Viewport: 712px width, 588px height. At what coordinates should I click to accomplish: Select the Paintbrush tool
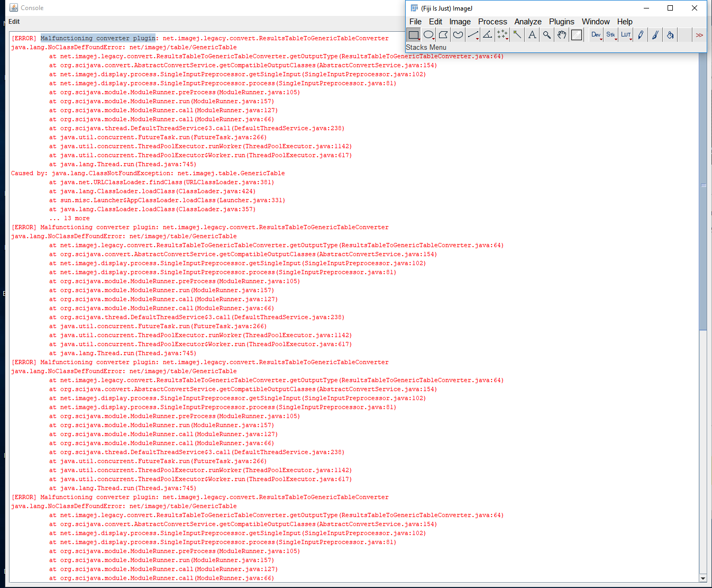click(655, 34)
